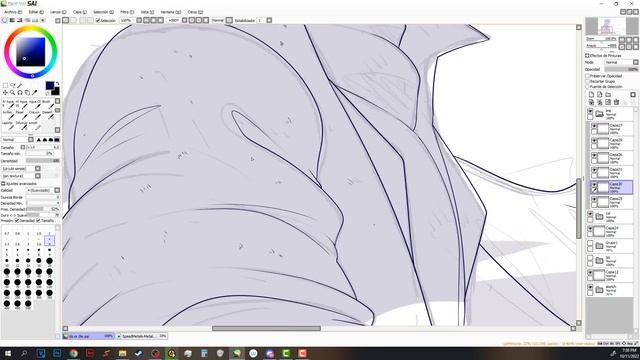Select the lasso selection tool
The width and height of the screenshot is (640, 360).
13,85
